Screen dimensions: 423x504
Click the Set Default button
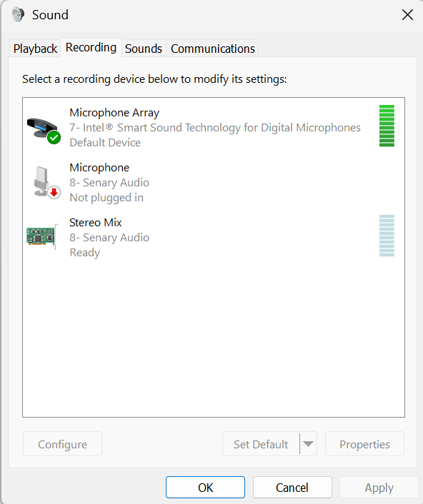[261, 444]
